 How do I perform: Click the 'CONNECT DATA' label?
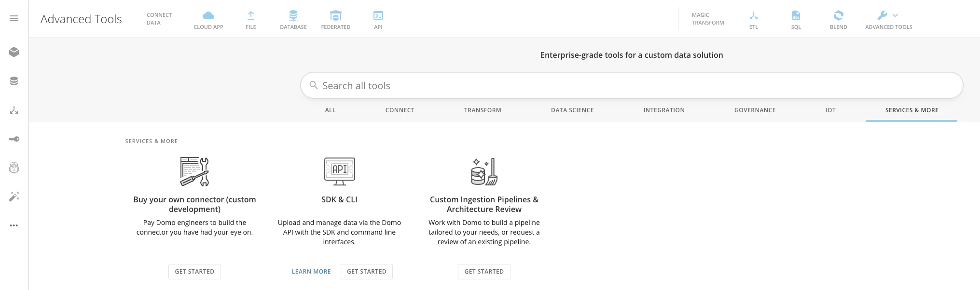coord(159,19)
